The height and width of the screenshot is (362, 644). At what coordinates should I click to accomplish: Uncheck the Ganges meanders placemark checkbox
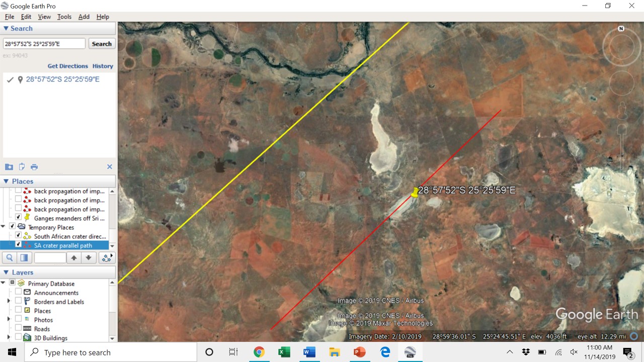click(19, 218)
